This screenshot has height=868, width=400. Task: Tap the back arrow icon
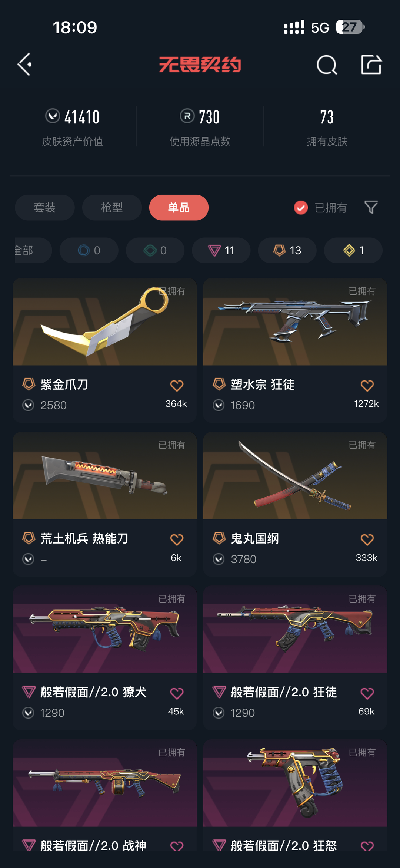(25, 65)
